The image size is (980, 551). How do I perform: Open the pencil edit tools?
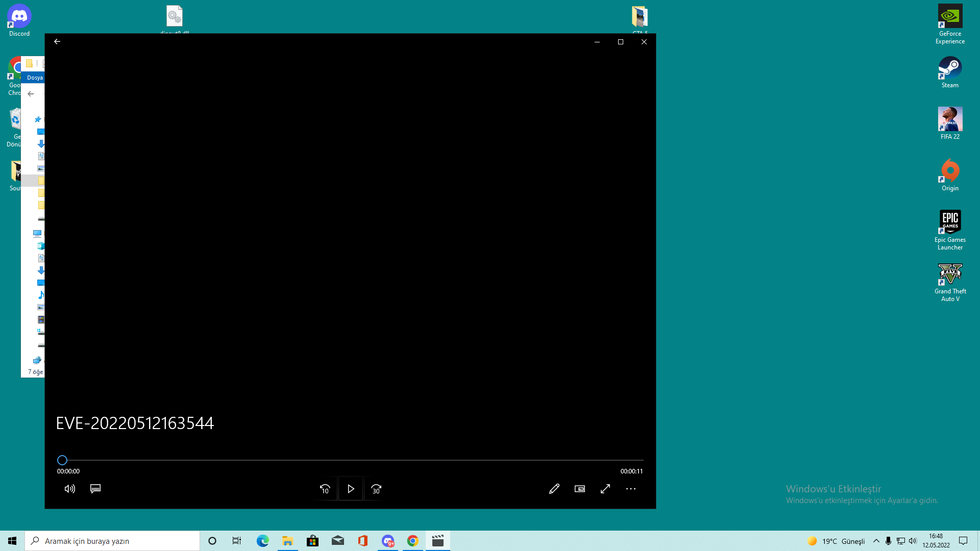(554, 489)
